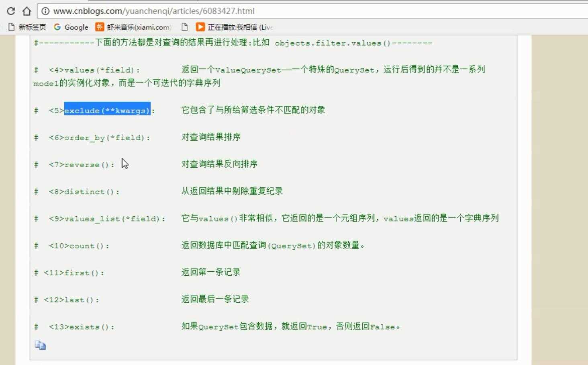Click the 返回最后一条记录 description
This screenshot has width=588, height=365.
pos(215,299)
